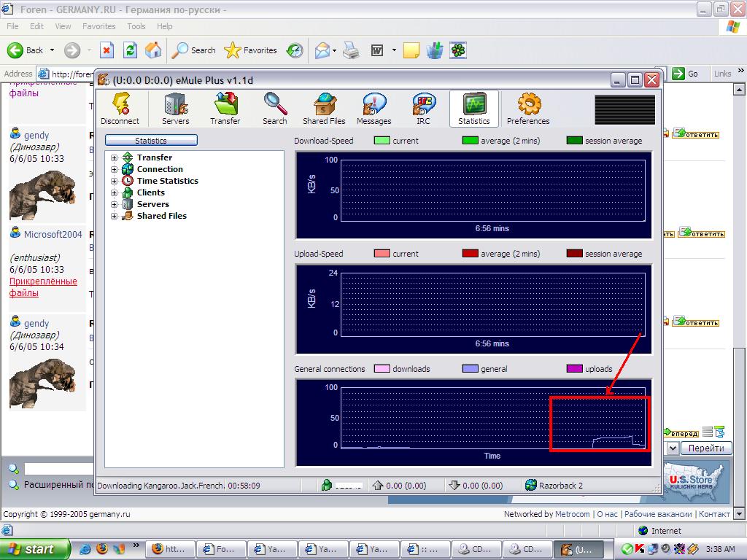The width and height of the screenshot is (747, 560).
Task: Open the Servers section in eMule
Action: click(175, 109)
